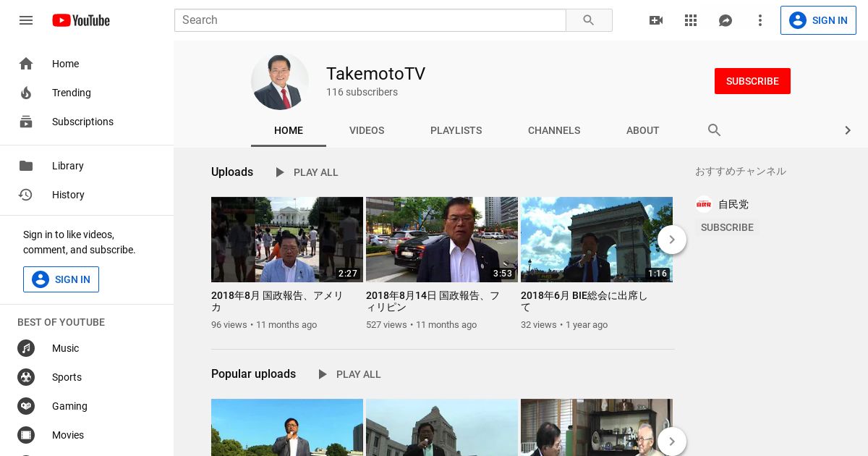The width and height of the screenshot is (868, 456).
Task: Click the Subscriptions label in sidebar
Action: (x=82, y=122)
